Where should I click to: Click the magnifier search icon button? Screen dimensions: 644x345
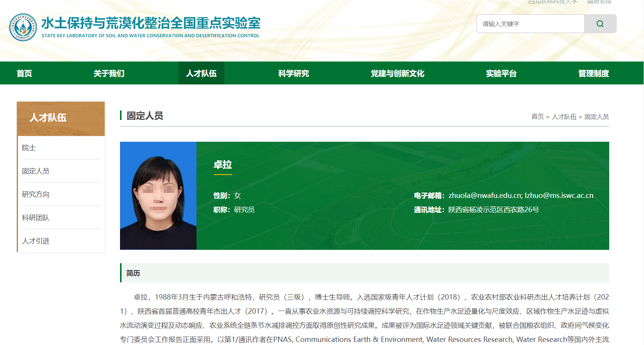600,24
